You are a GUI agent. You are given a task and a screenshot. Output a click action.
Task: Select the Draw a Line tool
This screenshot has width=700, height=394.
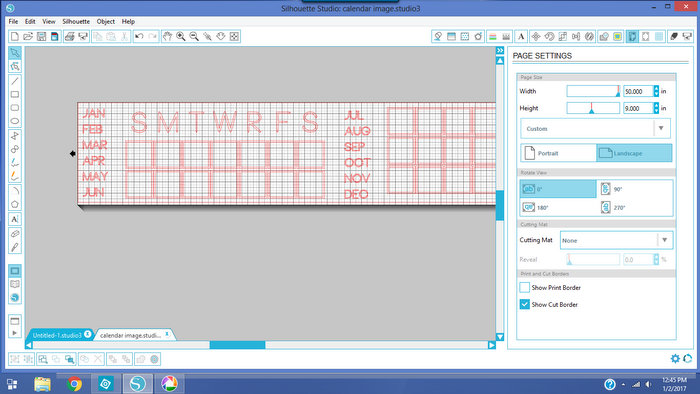[x=15, y=81]
